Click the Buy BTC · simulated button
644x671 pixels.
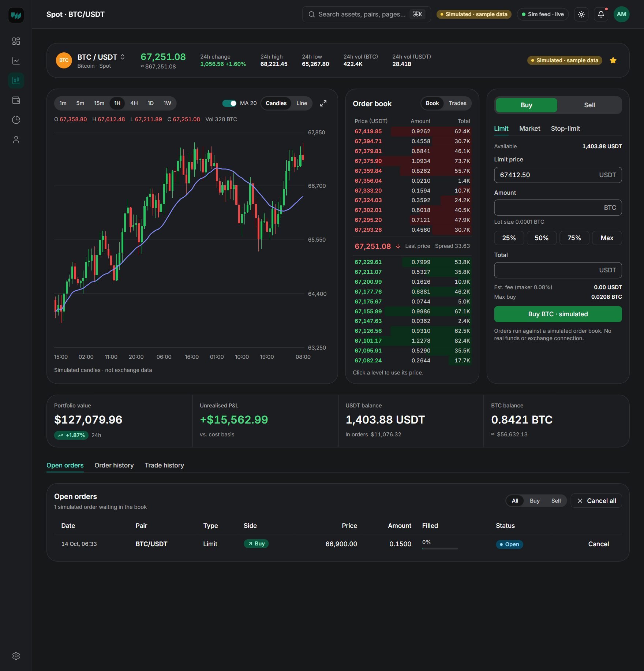(558, 314)
